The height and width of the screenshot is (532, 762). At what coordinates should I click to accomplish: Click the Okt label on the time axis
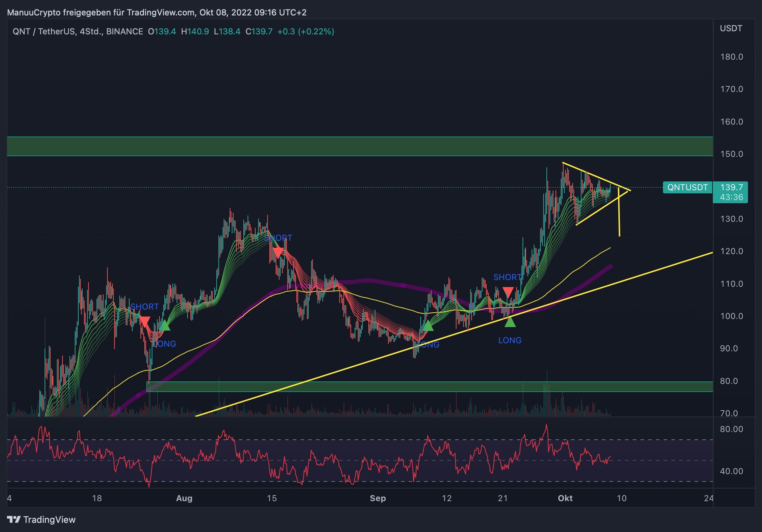(565, 498)
